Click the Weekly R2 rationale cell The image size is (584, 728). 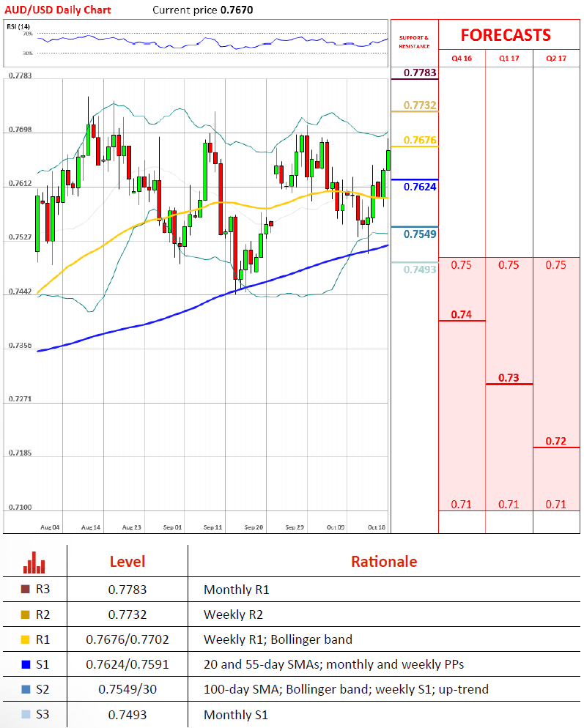coord(233,614)
